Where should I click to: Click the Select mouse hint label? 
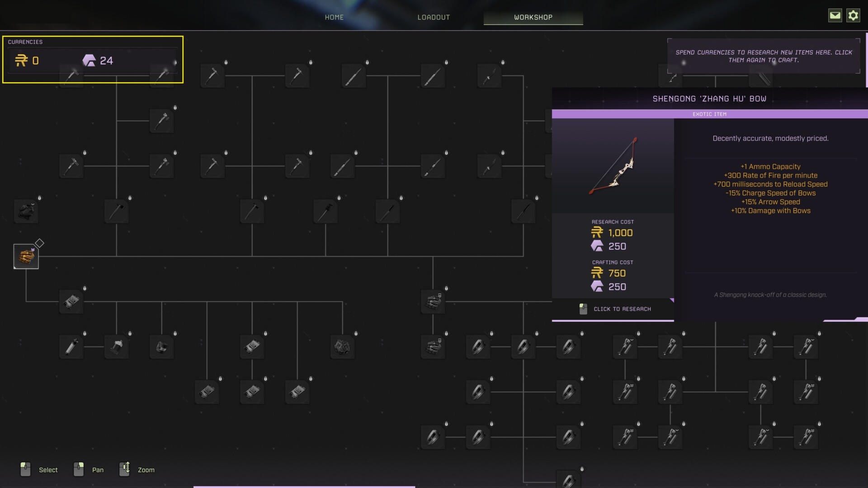click(48, 470)
